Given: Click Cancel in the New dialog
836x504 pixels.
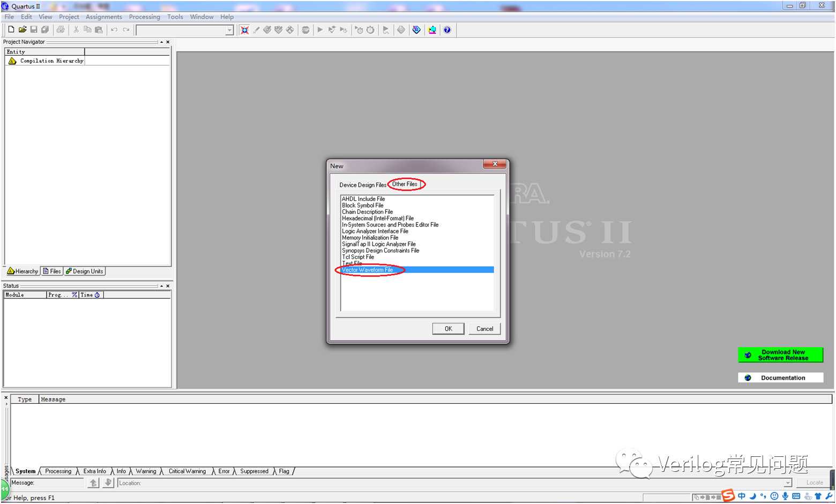Looking at the screenshot, I should pos(484,329).
